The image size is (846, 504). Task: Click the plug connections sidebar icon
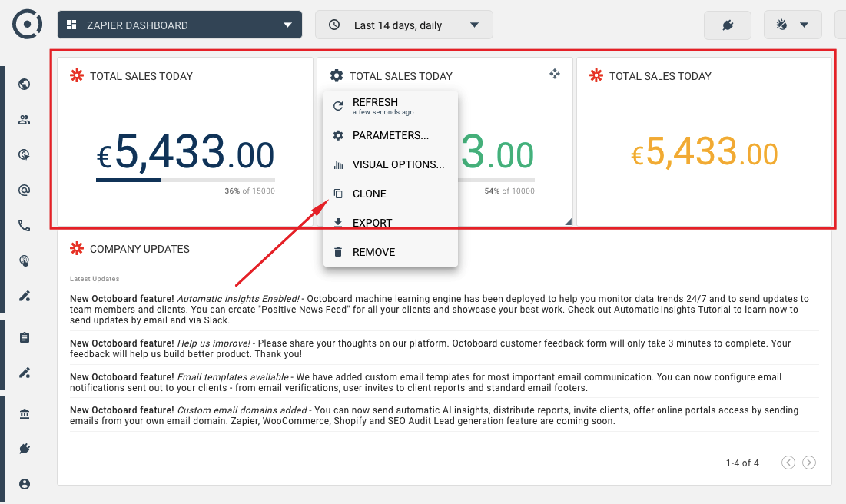pyautogui.click(x=25, y=449)
